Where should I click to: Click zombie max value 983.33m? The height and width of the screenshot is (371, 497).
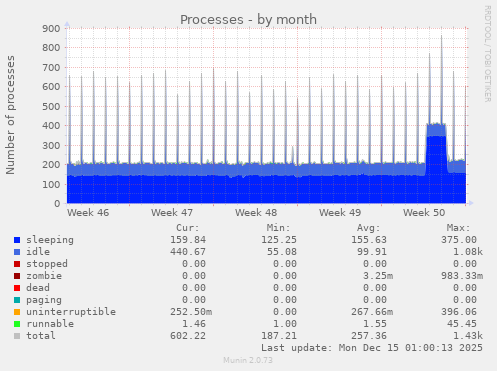click(x=462, y=276)
